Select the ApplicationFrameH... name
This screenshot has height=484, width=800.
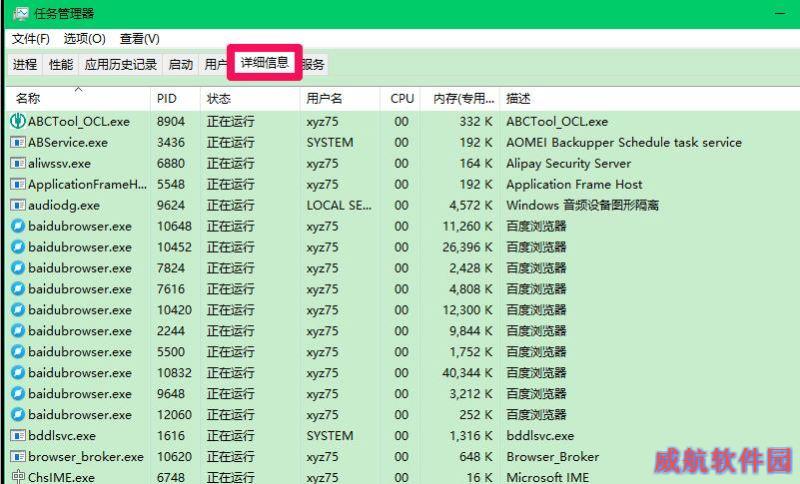tap(87, 184)
